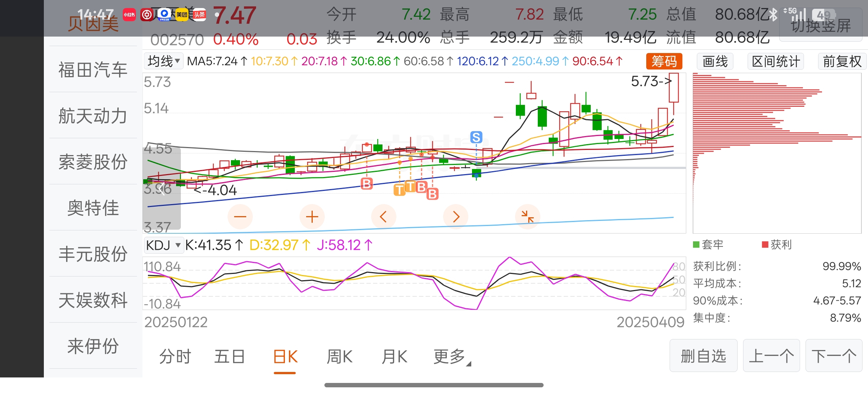Tap the green 套牢 legend swatch
This screenshot has height=395, width=868.
point(696,245)
